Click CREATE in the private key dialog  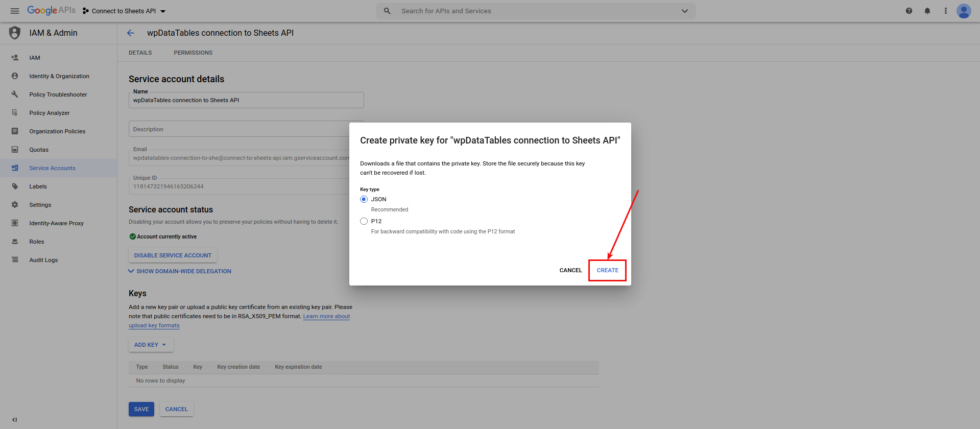[x=608, y=270]
